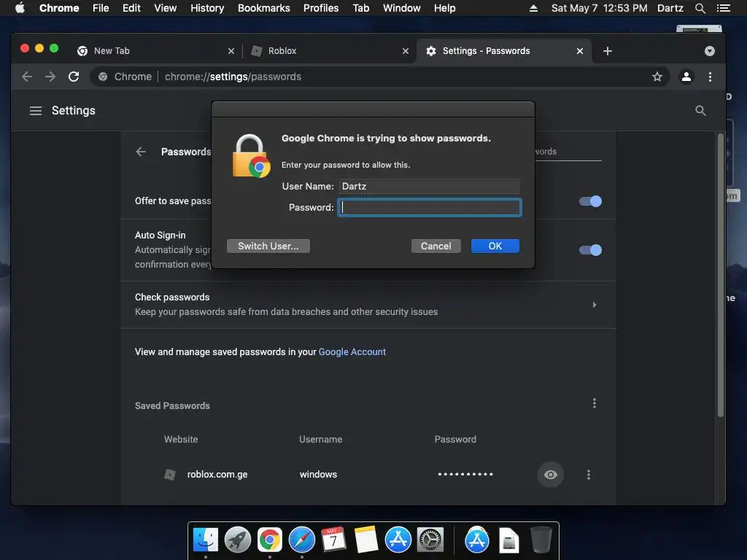Open Finder from the Dock
747x560 pixels.
point(205,540)
